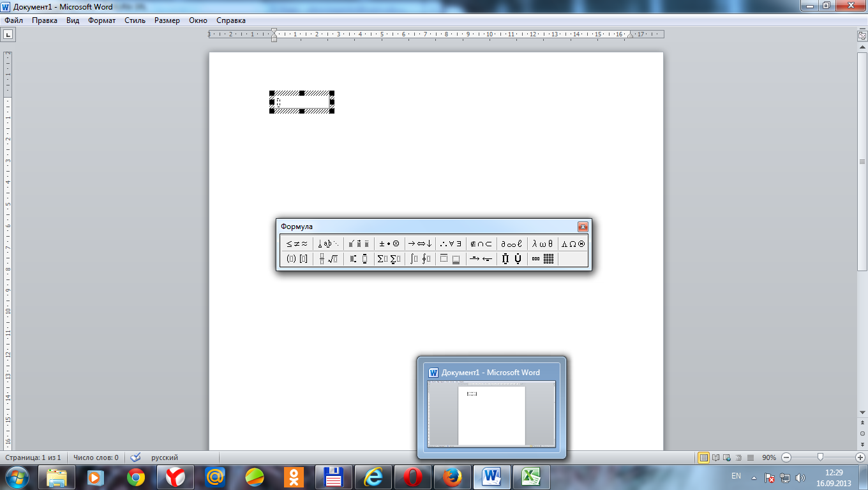Open the Окно menu

click(x=198, y=20)
